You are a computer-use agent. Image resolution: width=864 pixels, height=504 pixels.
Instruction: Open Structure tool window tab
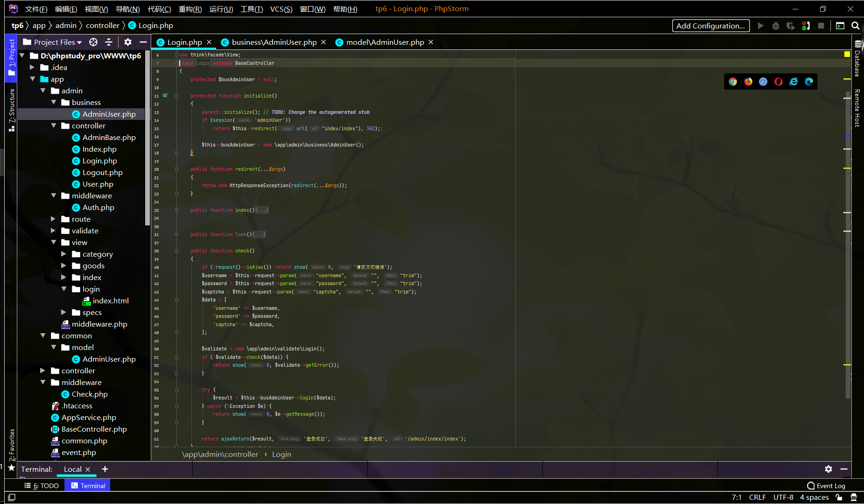[12, 110]
